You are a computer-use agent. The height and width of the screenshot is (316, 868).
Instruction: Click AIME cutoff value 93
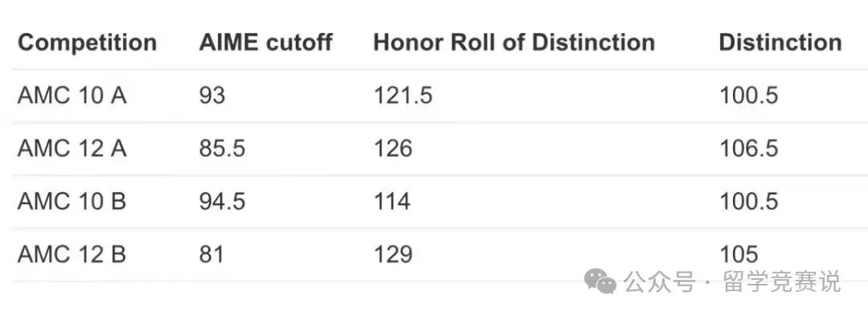[212, 96]
